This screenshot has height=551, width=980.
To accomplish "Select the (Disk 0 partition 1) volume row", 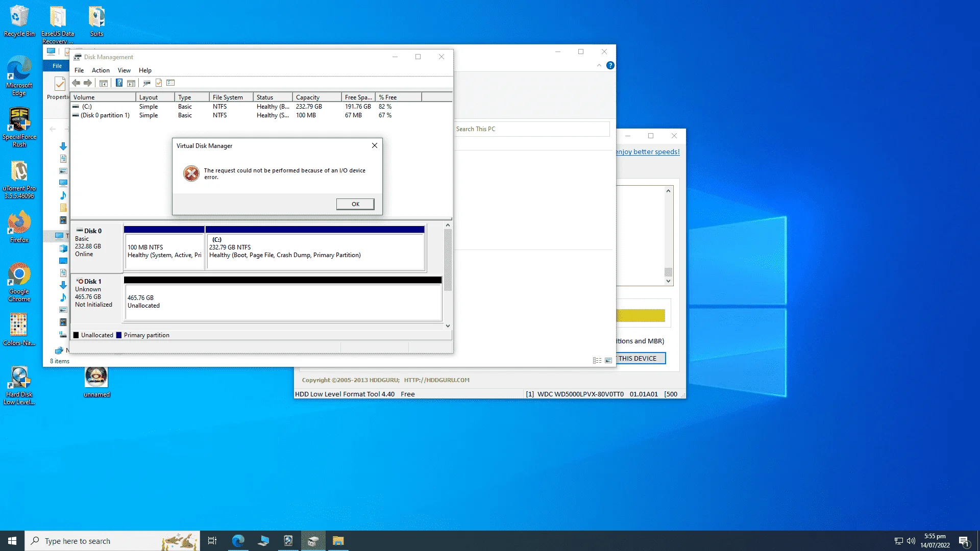I will (261, 115).
